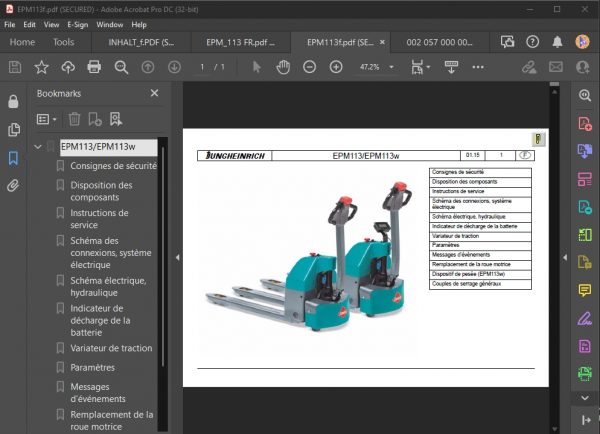The width and height of the screenshot is (600, 434).
Task: Print the document
Action: pyautogui.click(x=94, y=67)
